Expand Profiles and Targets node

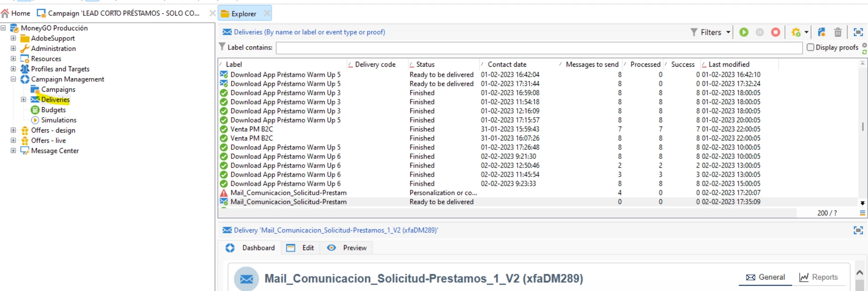click(x=13, y=69)
